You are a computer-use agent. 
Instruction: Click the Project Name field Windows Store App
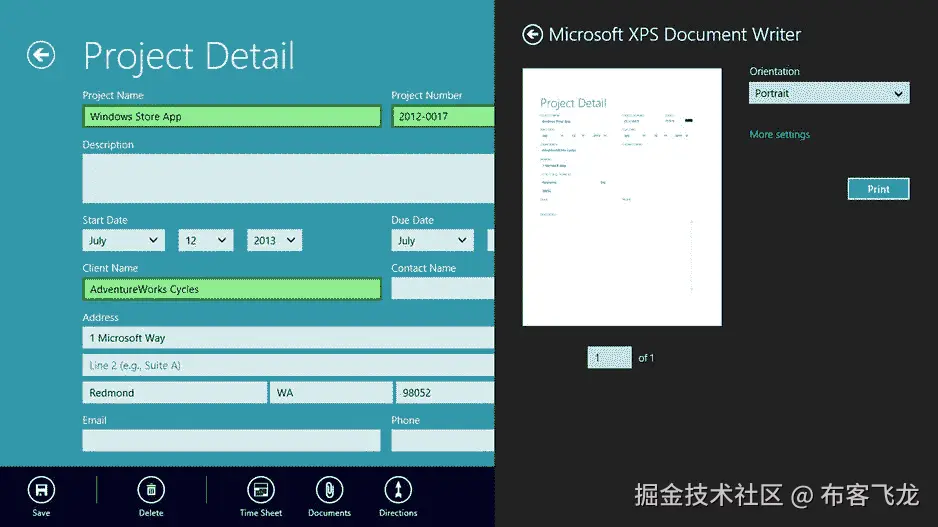[232, 117]
